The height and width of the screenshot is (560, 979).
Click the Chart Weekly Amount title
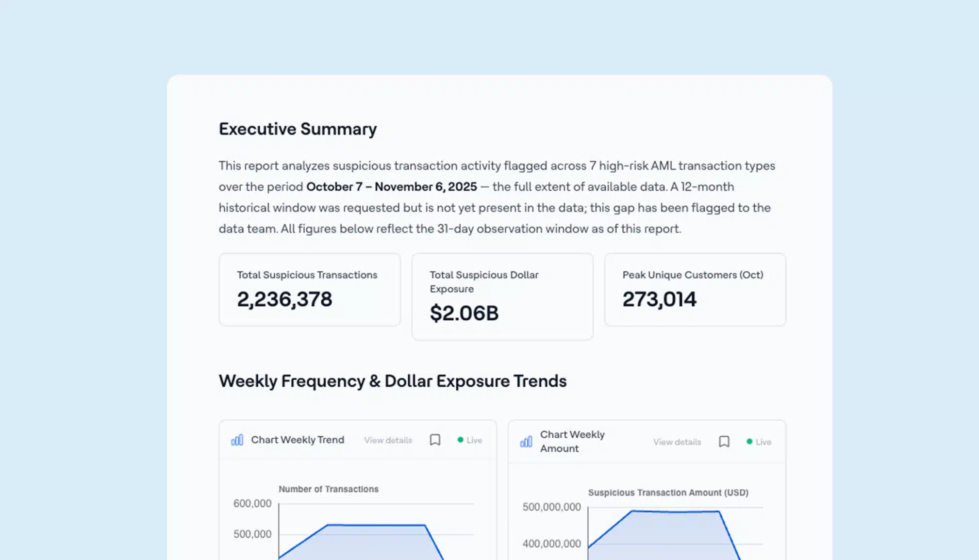click(572, 442)
